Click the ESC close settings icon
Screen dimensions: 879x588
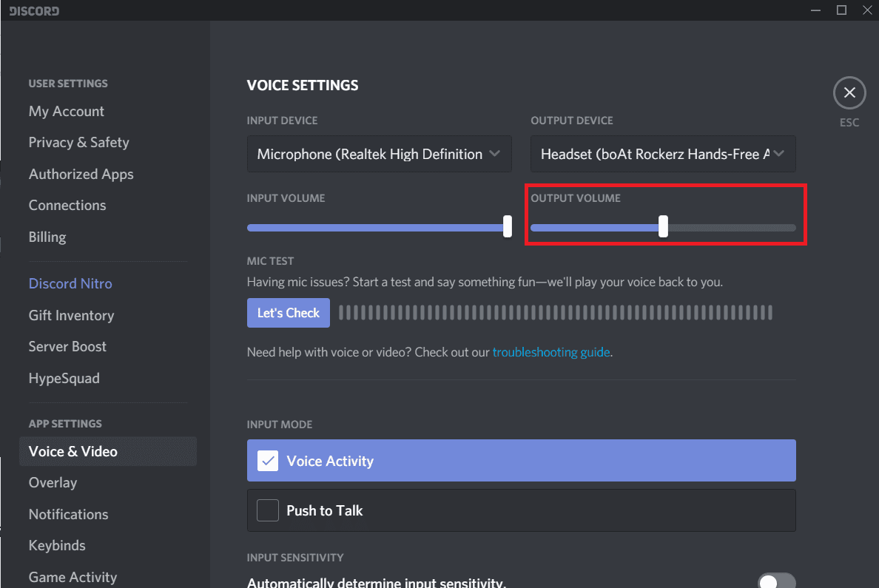(x=849, y=93)
